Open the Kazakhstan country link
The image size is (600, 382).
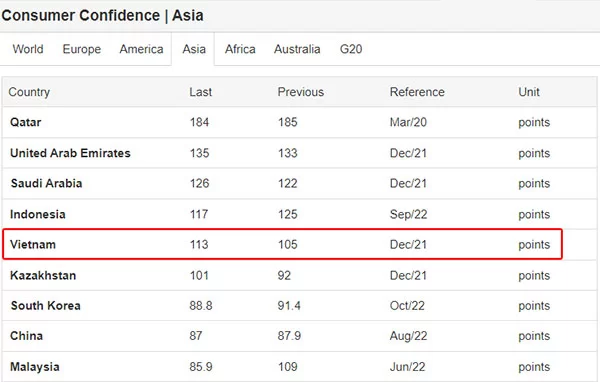coord(43,275)
